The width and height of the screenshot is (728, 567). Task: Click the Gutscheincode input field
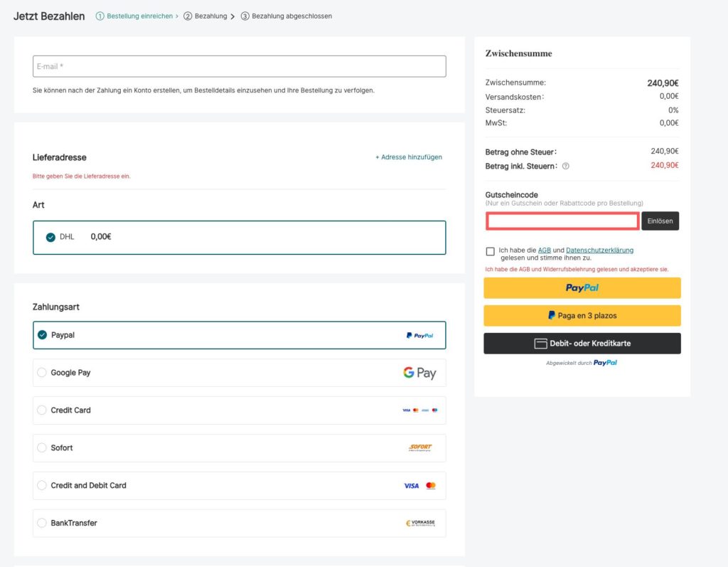[562, 221]
